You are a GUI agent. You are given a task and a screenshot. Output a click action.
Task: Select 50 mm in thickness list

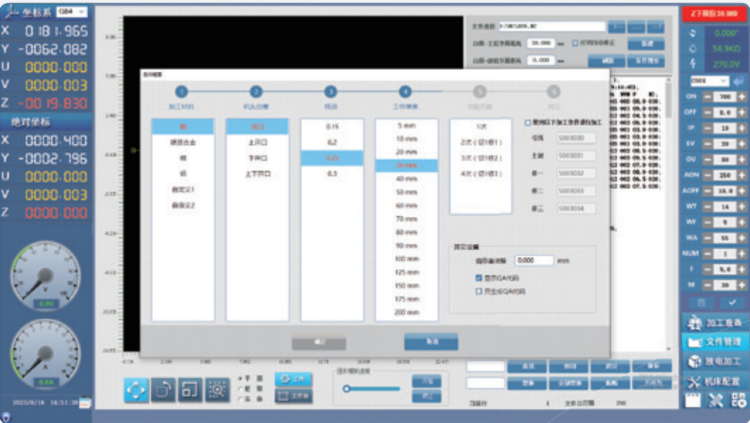(406, 190)
